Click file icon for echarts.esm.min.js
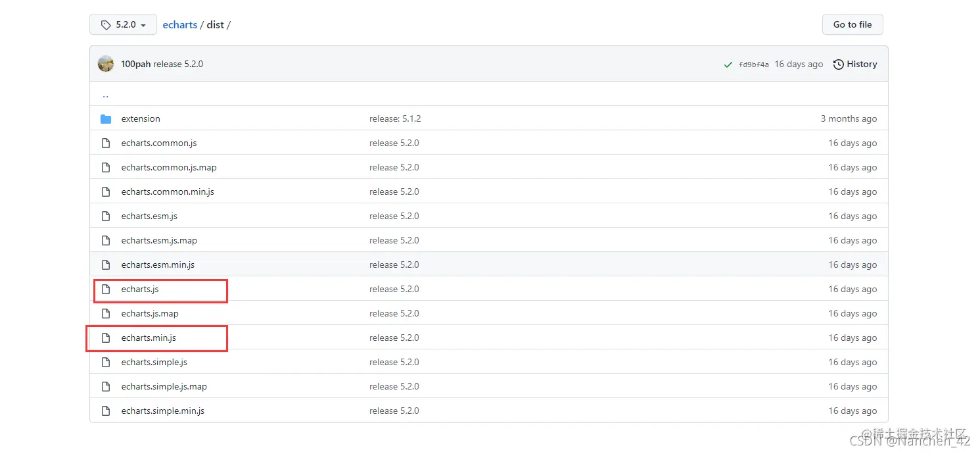The height and width of the screenshot is (454, 980). (x=106, y=265)
